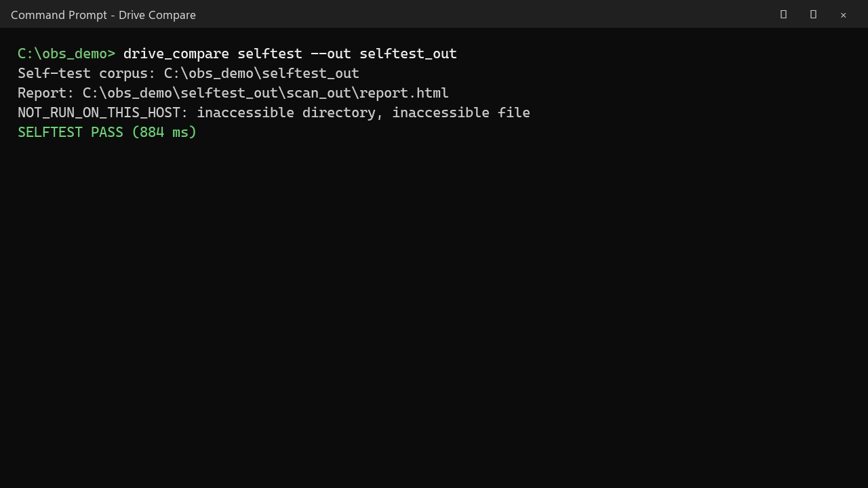Viewport: 868px width, 488px height.
Task: Click the 'Command Prompt - Drive Compare' title text
Action: (x=103, y=15)
